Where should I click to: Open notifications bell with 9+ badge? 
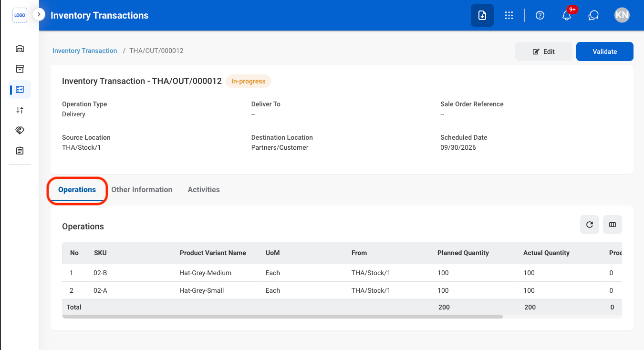pyautogui.click(x=567, y=15)
